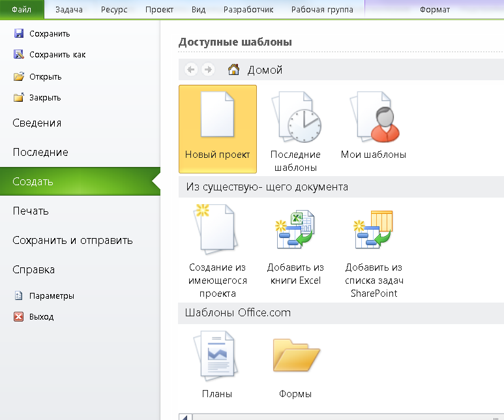This screenshot has width=504, height=420.
Task: Switch to the Вид tab
Action: [198, 10]
